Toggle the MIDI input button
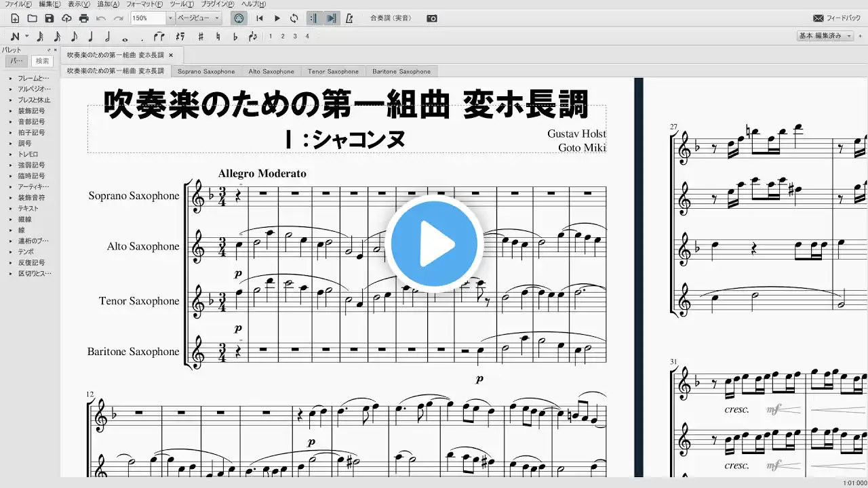Image resolution: width=868 pixels, height=488 pixels. (x=239, y=18)
